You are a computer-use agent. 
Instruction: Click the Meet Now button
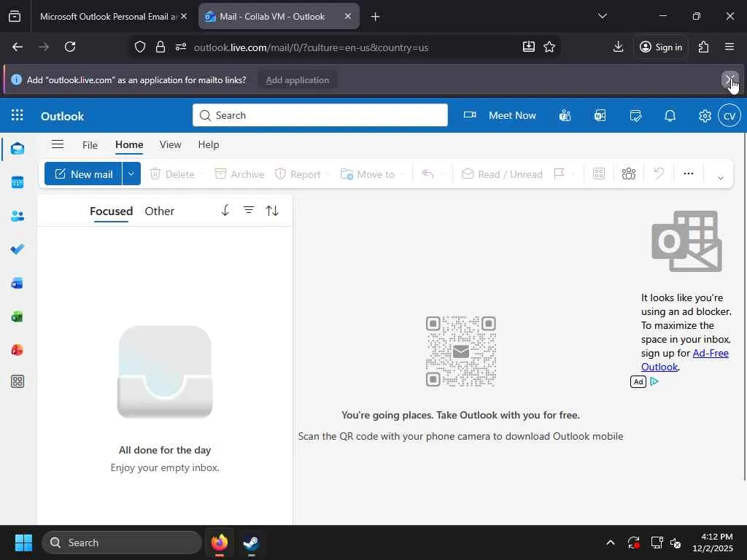500,115
